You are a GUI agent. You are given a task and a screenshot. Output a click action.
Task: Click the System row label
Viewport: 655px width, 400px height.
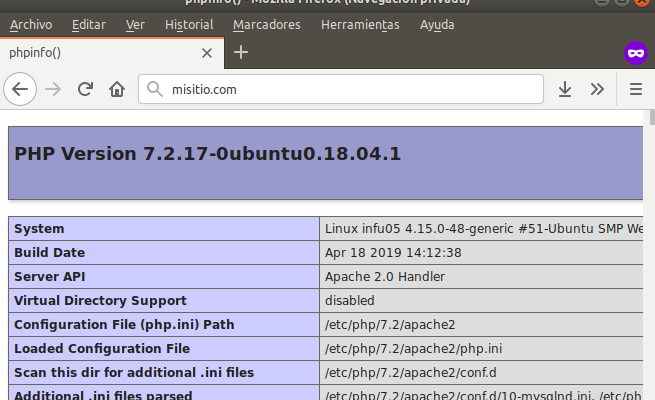pos(39,229)
